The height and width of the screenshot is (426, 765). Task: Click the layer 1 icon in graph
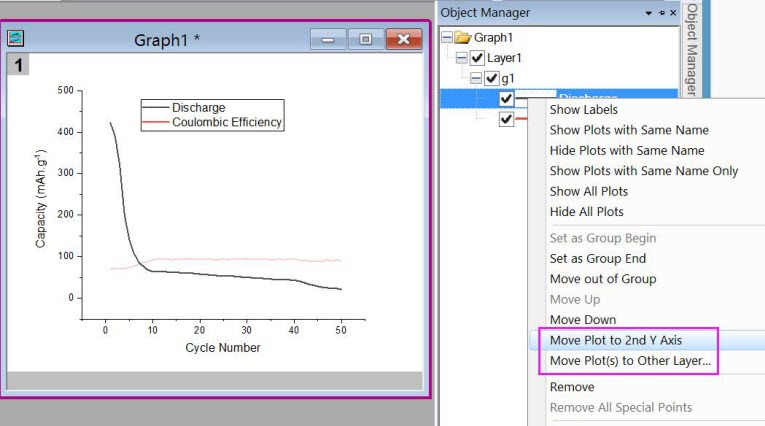click(17, 64)
